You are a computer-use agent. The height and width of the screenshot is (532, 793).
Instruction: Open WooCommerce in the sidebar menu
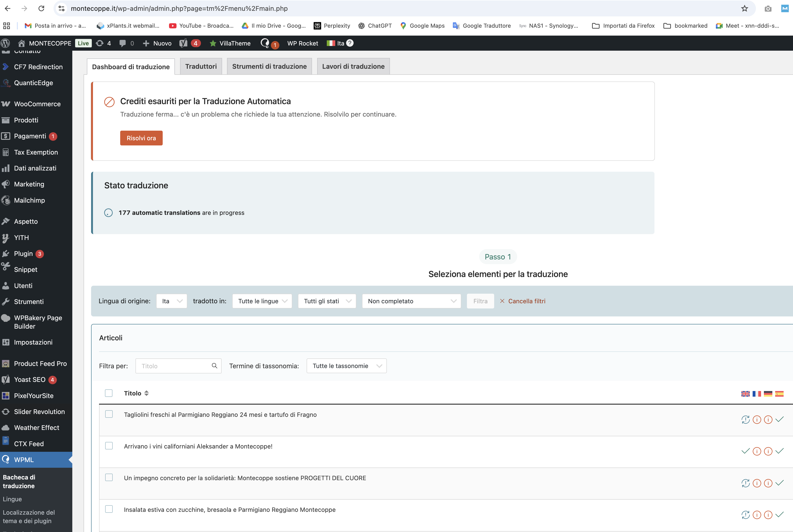(x=37, y=104)
